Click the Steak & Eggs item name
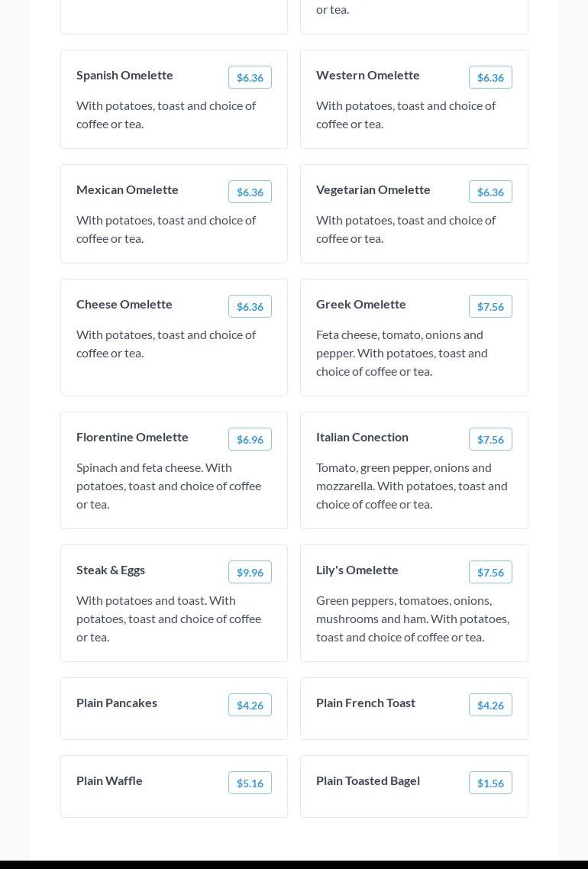The image size is (588, 869). click(x=111, y=570)
